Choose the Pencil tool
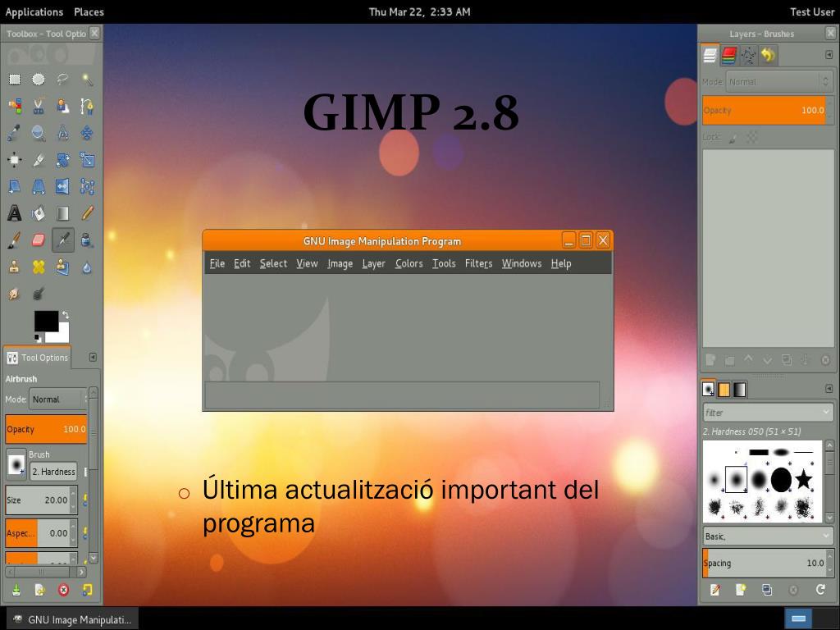 [87, 213]
